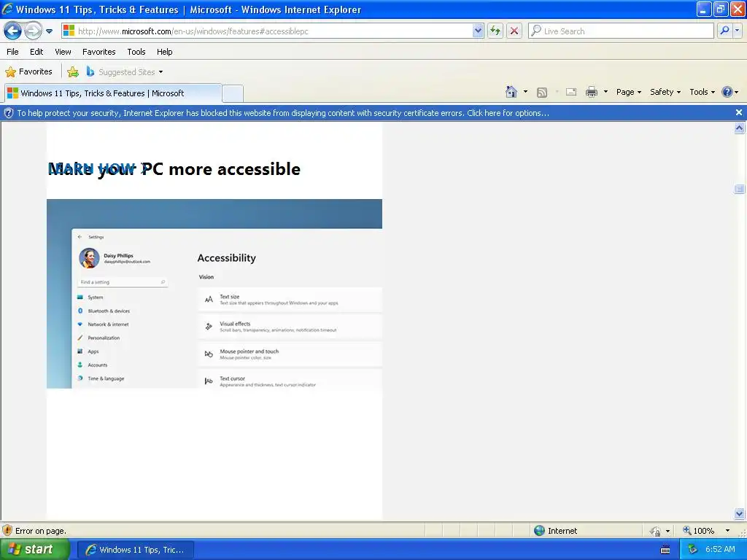This screenshot has height=560, width=747.
Task: Click the Add to Favorites Bar icon
Action: coord(73,72)
